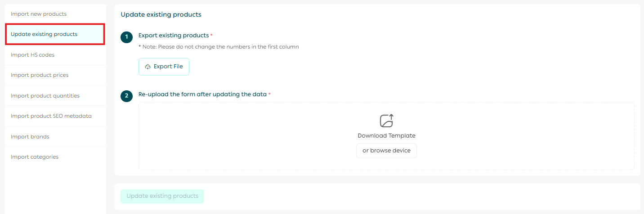The height and width of the screenshot is (214, 644).
Task: Click the Download Template text
Action: [x=386, y=136]
